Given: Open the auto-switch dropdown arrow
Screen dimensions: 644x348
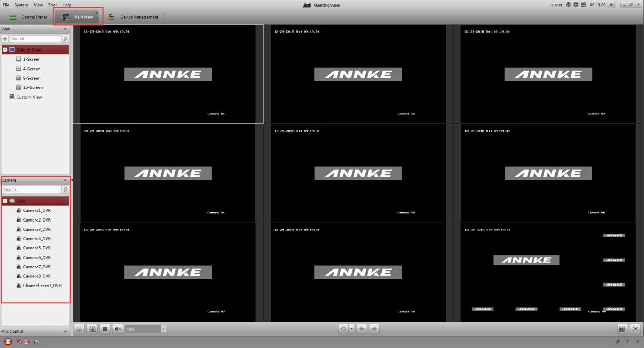Looking at the screenshot, I should (x=352, y=329).
